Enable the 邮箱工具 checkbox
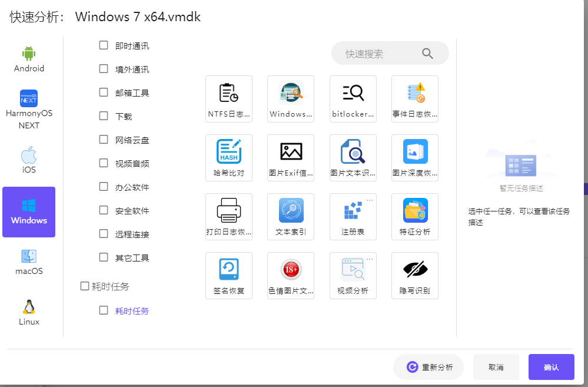 [104, 92]
